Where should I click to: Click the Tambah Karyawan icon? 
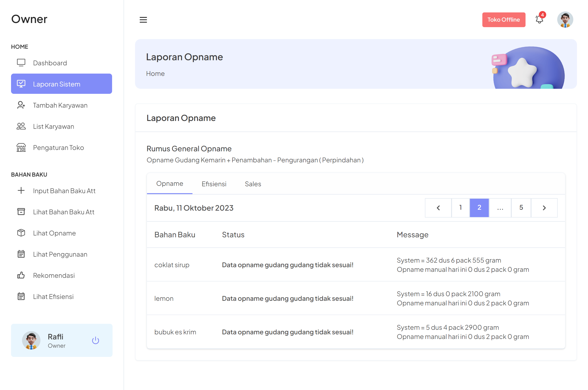tap(21, 105)
